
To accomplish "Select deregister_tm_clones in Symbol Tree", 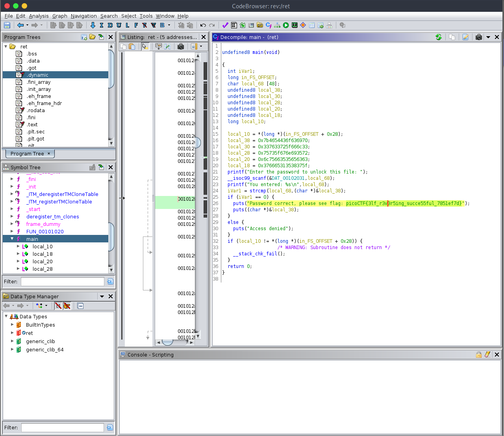I will tap(53, 216).
